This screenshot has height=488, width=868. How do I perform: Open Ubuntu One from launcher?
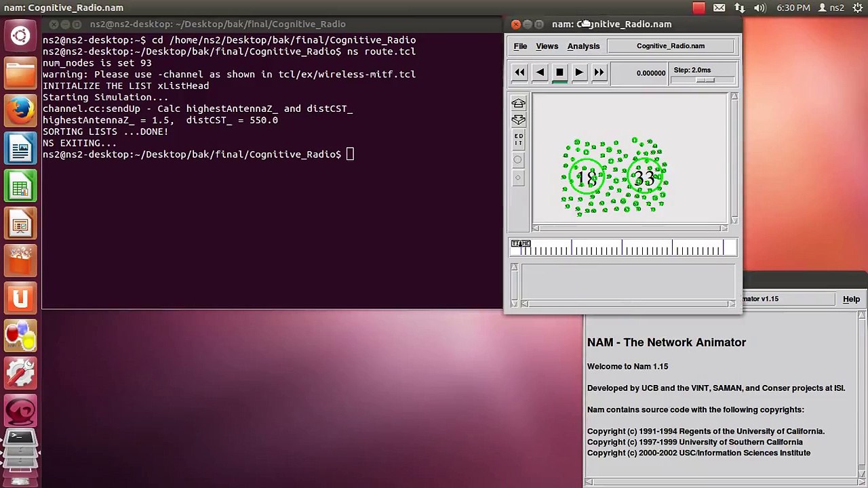coord(20,299)
